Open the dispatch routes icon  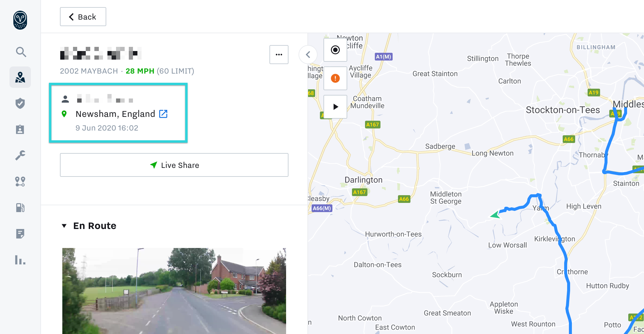(x=20, y=181)
